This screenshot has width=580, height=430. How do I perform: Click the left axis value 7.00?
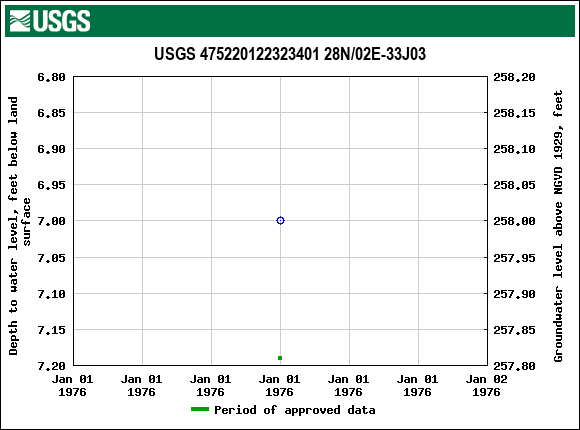(x=51, y=221)
